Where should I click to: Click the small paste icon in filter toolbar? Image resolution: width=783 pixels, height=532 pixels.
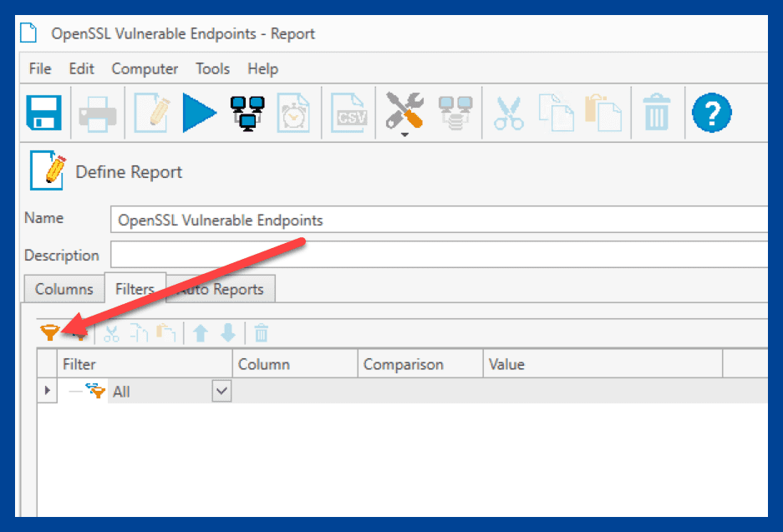(x=165, y=333)
